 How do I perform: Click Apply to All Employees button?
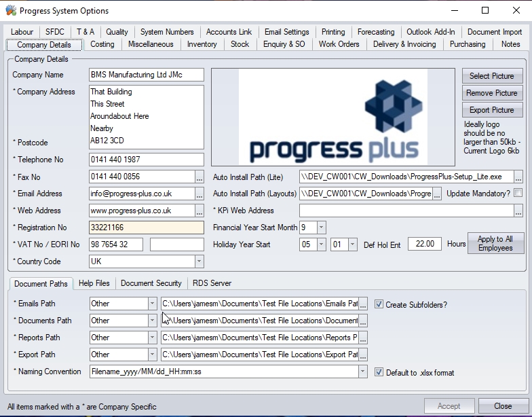click(x=495, y=243)
